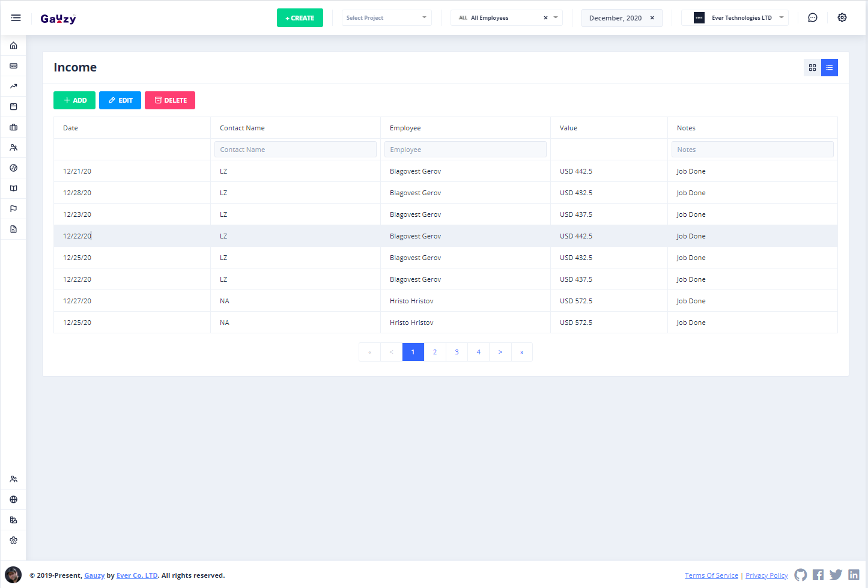This screenshot has width=868, height=588.
Task: Click the flag sidebar icon
Action: pyautogui.click(x=13, y=209)
